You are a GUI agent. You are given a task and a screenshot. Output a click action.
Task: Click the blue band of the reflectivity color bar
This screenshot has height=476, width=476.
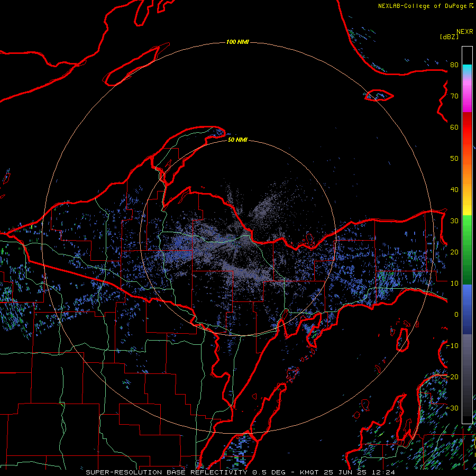pos(467,309)
